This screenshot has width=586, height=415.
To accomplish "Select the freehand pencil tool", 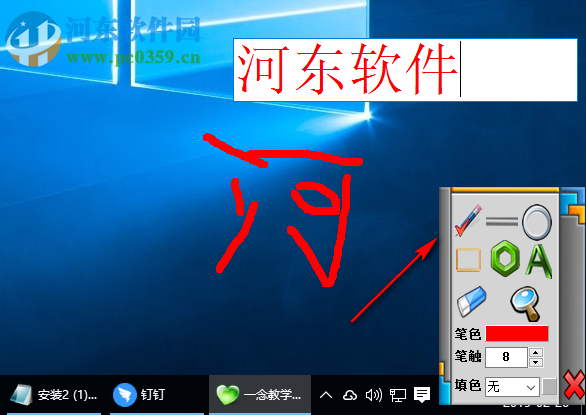I will 468,221.
